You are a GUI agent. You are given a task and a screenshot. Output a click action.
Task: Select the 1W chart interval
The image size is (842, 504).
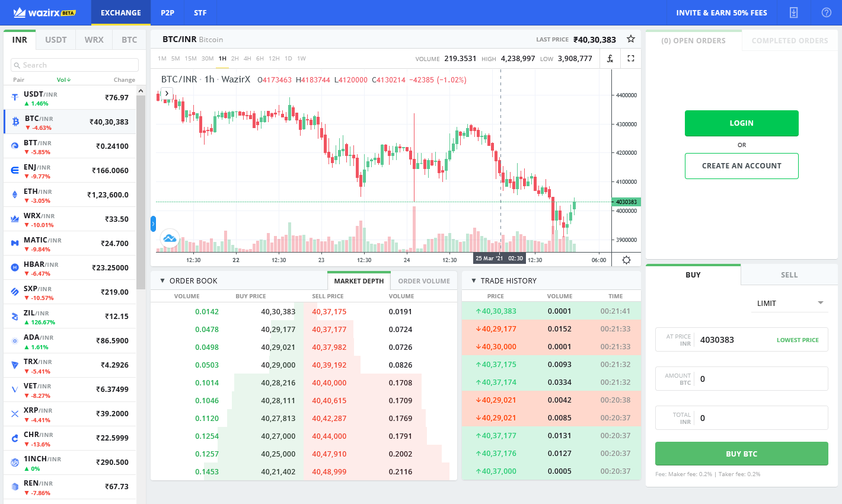click(301, 58)
